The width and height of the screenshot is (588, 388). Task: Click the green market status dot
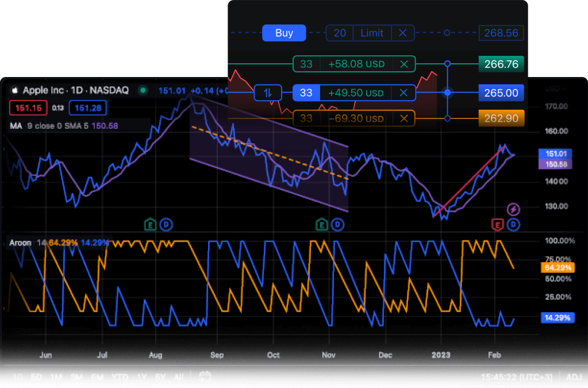point(143,90)
